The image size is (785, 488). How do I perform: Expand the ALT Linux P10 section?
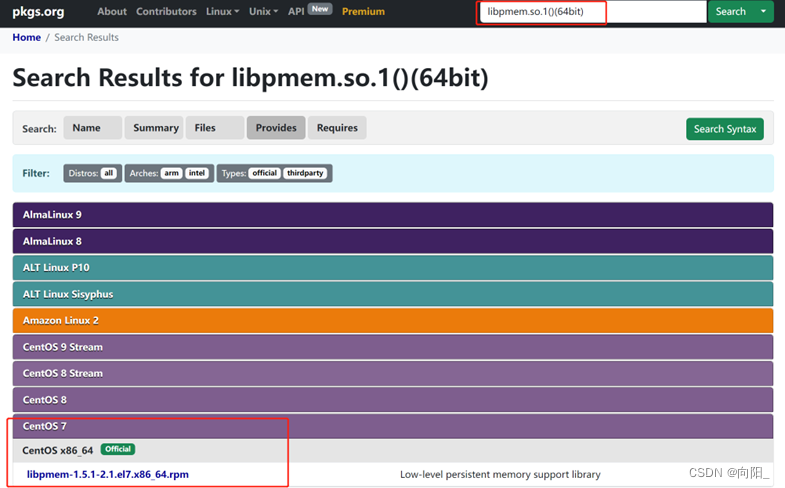392,268
